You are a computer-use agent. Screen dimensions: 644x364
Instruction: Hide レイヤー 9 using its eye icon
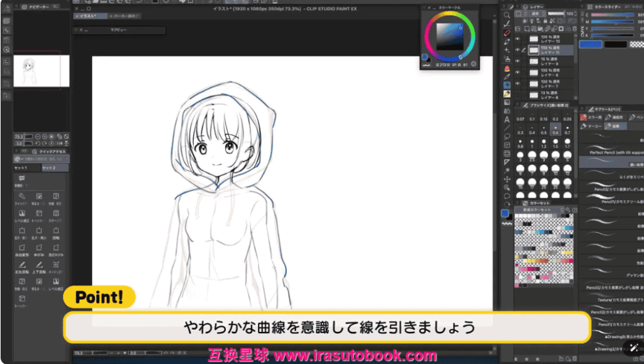tap(518, 60)
